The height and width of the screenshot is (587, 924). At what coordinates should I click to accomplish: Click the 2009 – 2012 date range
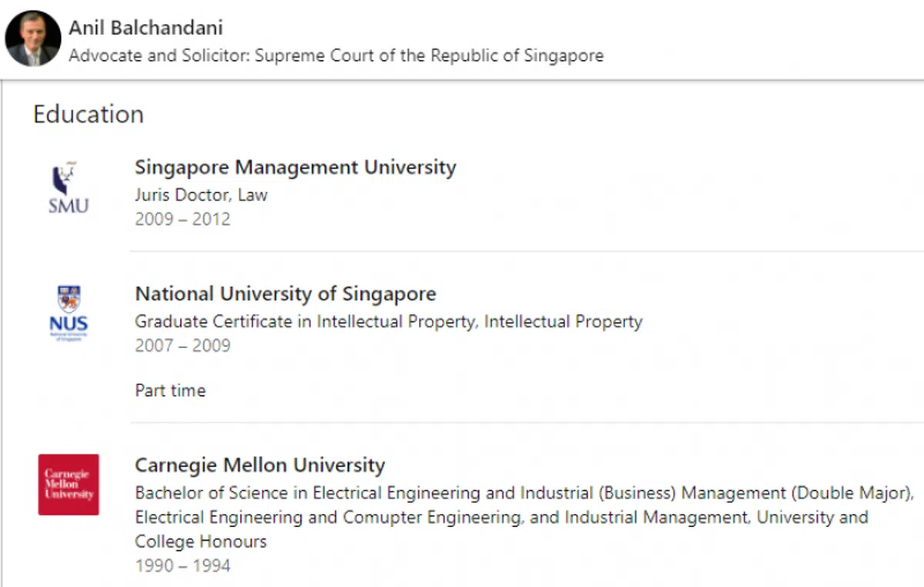[182, 219]
